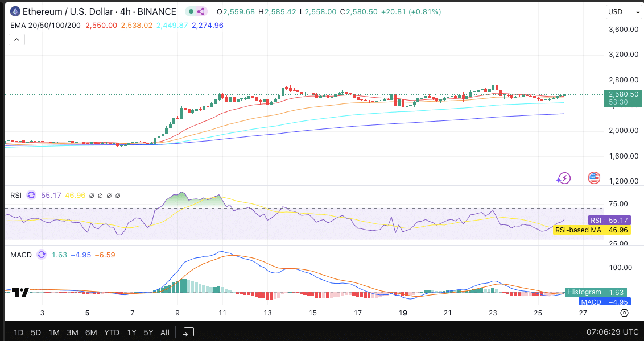The height and width of the screenshot is (341, 644).
Task: Click the high price H2,585.42
Action: tap(277, 12)
